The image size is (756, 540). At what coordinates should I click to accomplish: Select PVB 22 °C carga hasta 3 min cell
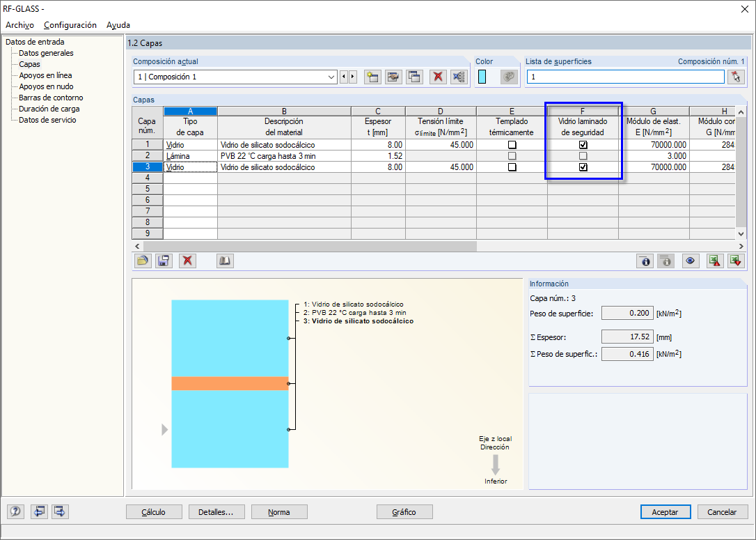pos(284,156)
